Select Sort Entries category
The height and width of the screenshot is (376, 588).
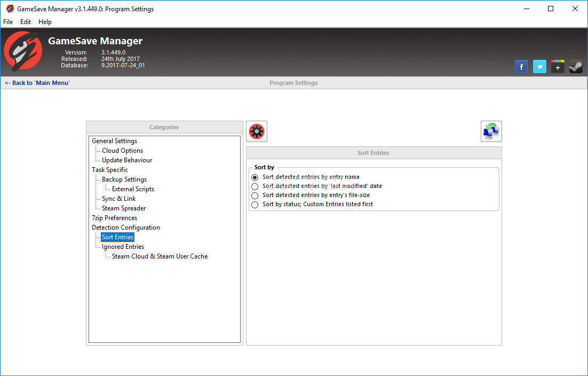[118, 237]
